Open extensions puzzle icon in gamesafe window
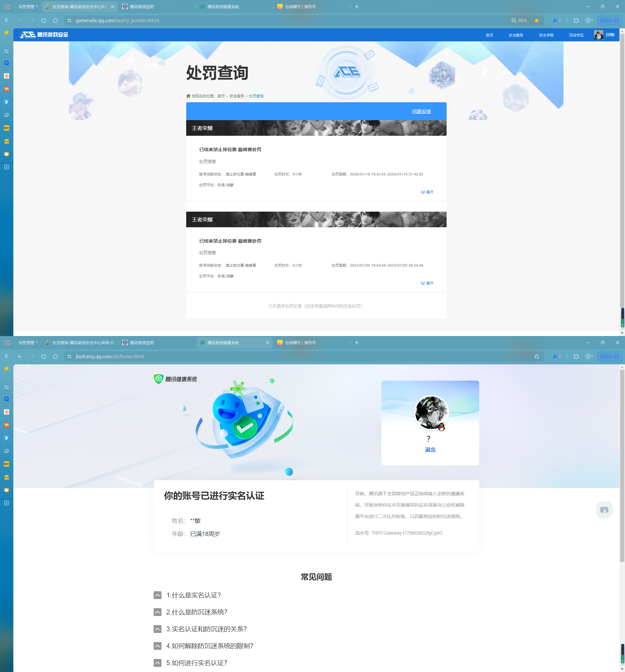The height and width of the screenshot is (672, 625). point(576,21)
